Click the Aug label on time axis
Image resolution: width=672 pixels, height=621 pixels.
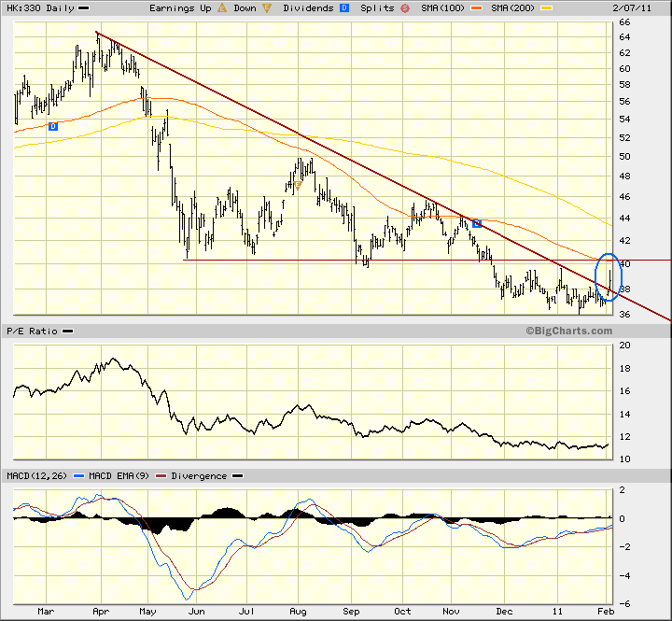click(298, 611)
